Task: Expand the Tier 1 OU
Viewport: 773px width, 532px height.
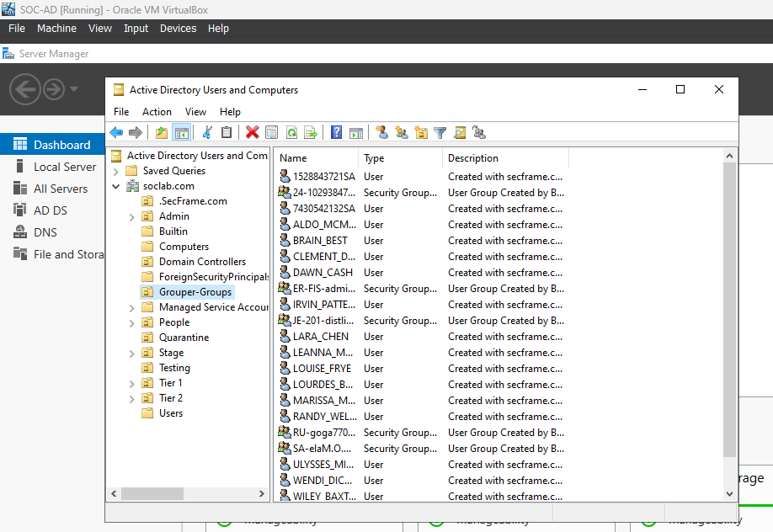Action: pos(131,384)
